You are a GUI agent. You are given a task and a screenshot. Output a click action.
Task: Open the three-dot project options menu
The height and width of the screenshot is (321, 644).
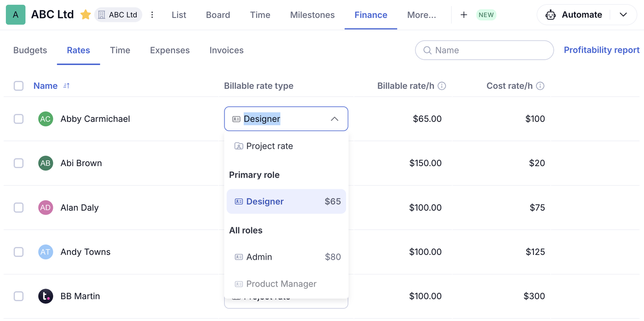(152, 15)
